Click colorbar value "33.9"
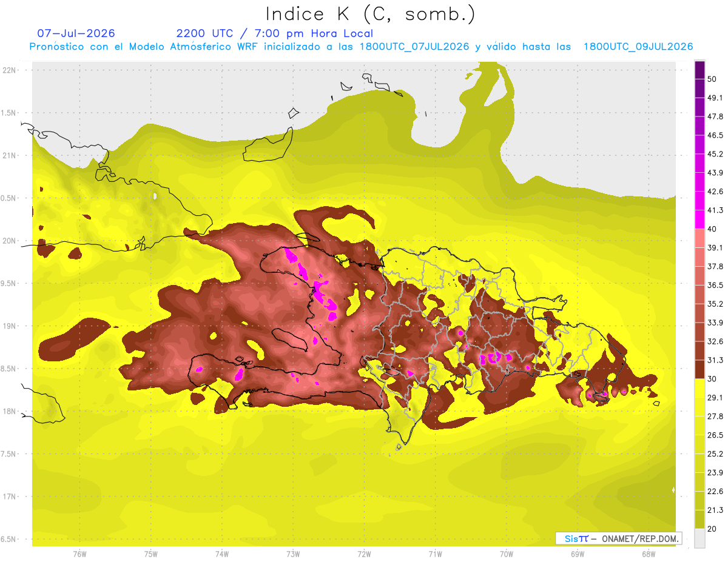 coord(715,323)
